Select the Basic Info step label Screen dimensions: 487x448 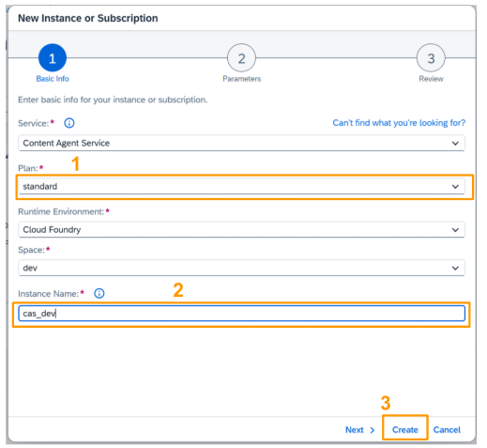click(53, 79)
